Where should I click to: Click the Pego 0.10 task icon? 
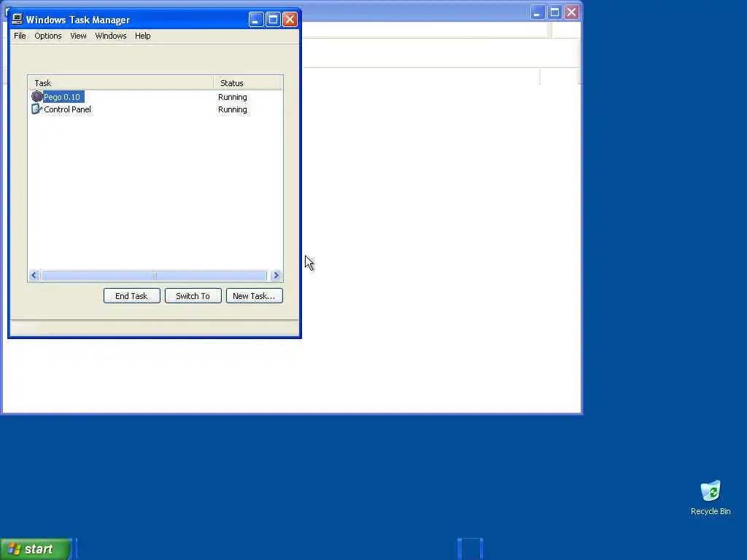click(36, 97)
